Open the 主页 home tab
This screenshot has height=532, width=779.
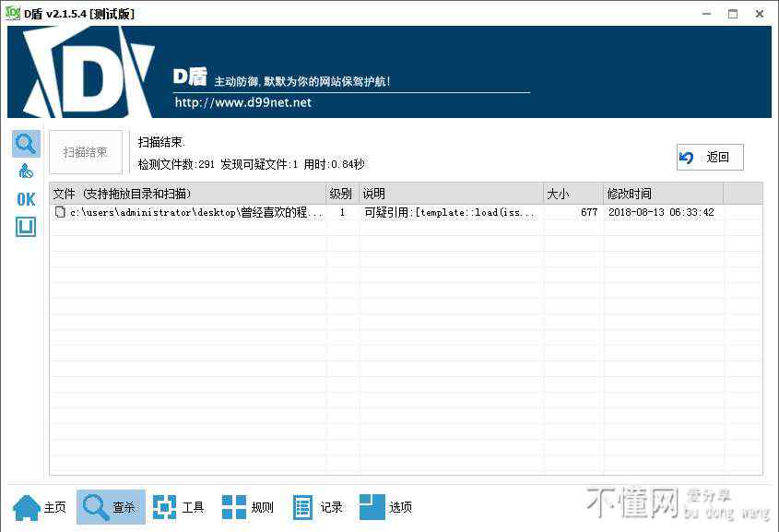click(41, 507)
